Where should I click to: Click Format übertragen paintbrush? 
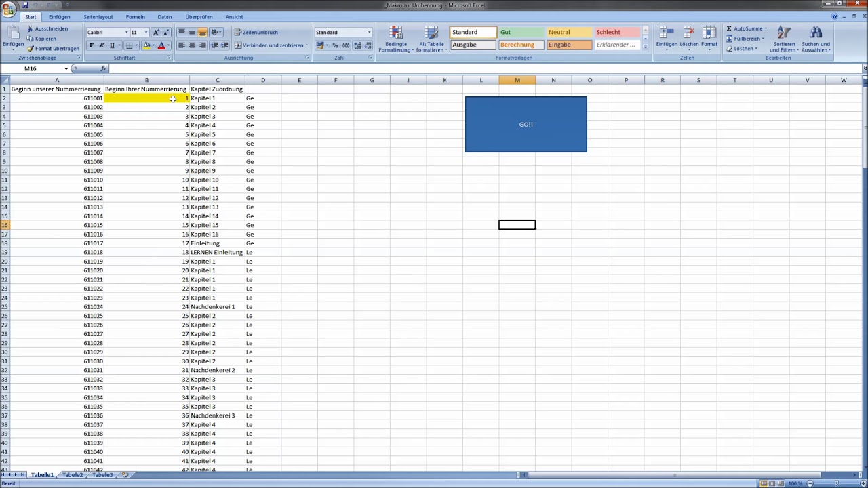point(53,49)
